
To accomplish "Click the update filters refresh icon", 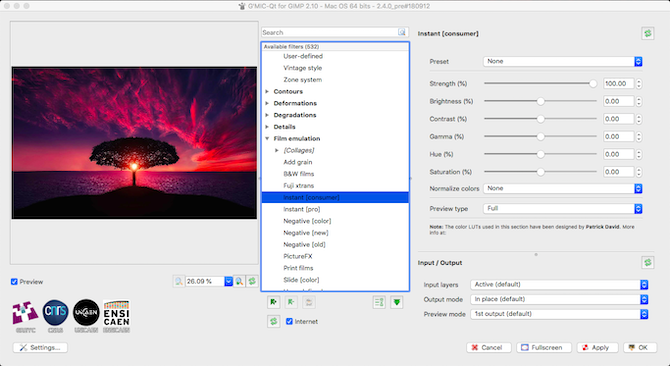I will coord(273,321).
